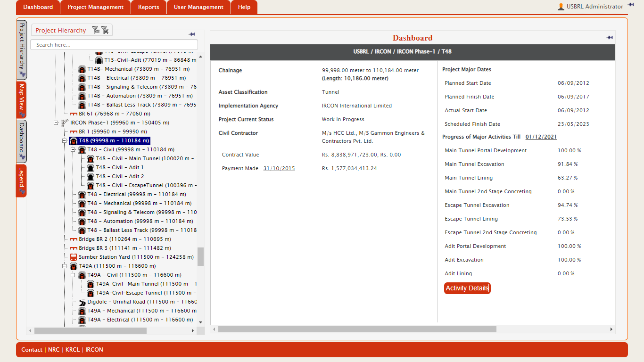Open the Project Management menu
This screenshot has width=644, height=362.
95,7
